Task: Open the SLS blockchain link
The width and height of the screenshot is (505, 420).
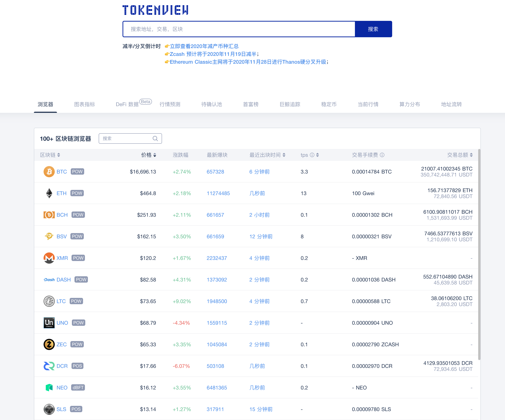Action: click(61, 409)
